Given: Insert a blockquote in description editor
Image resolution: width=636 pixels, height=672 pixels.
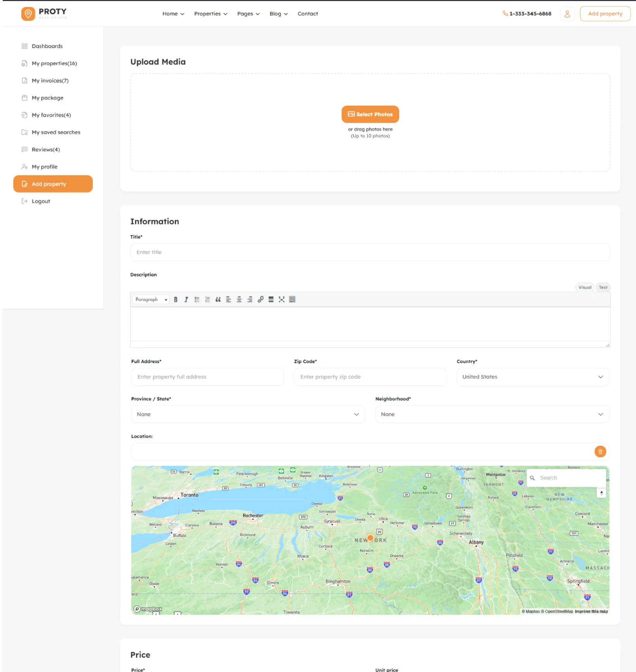Looking at the screenshot, I should [x=218, y=300].
